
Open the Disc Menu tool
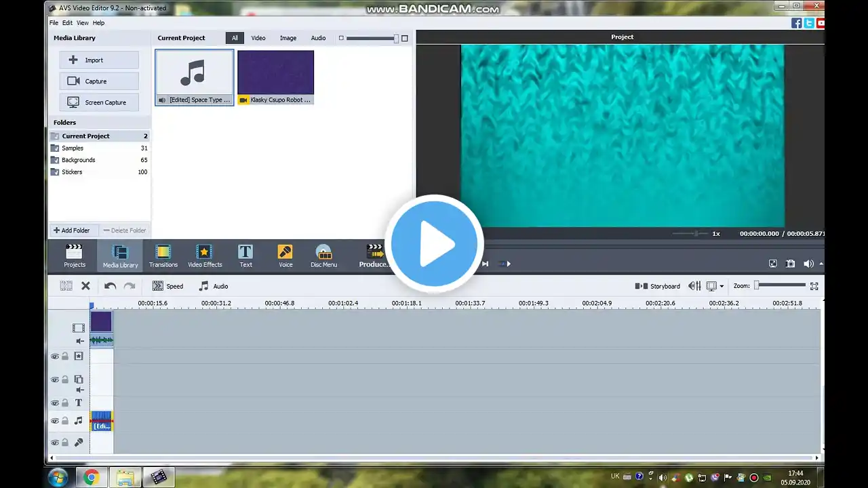coord(323,256)
